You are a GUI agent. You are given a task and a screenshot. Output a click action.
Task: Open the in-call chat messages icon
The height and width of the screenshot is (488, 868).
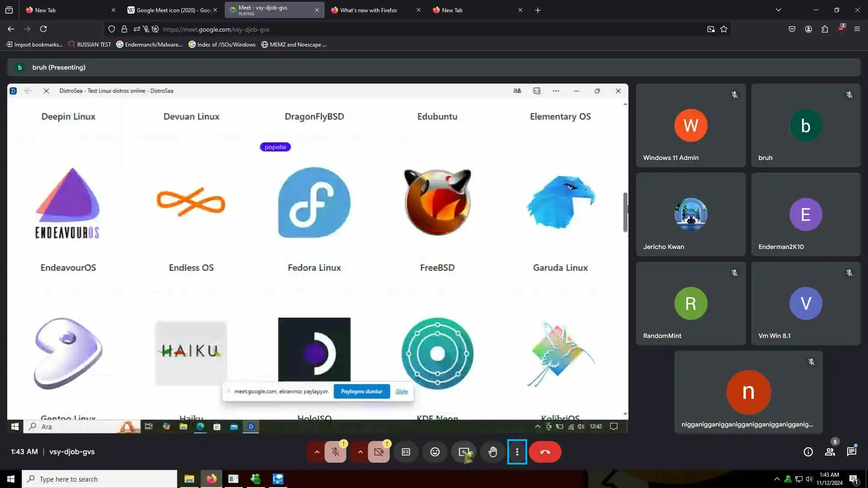pos(852,452)
